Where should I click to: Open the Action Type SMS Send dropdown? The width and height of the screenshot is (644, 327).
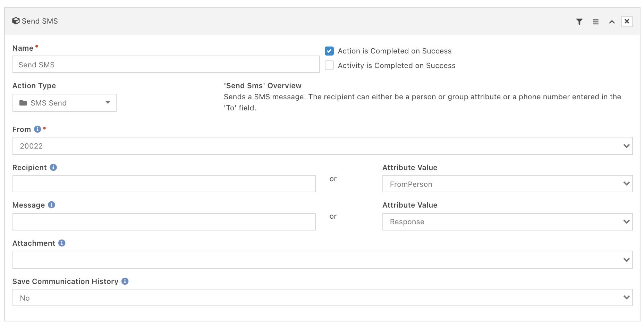(x=65, y=103)
